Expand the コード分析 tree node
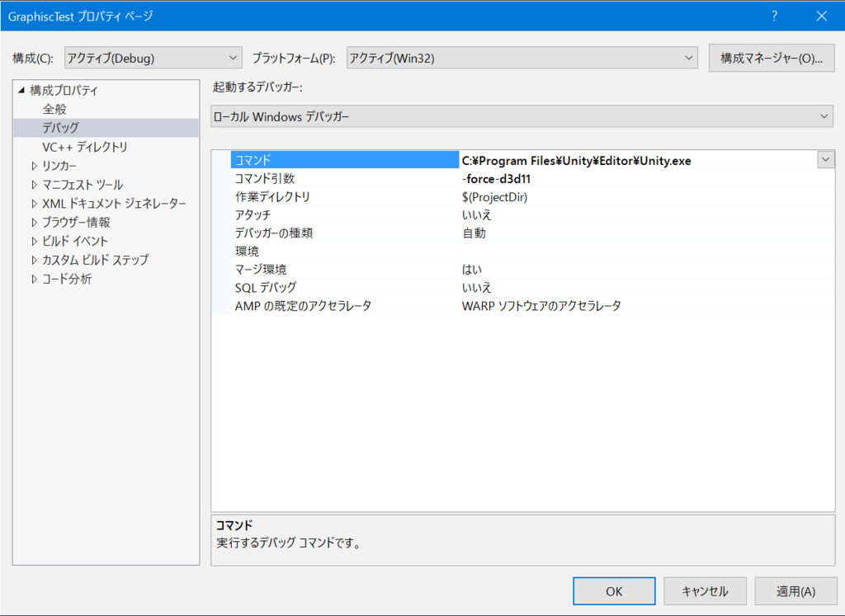The height and width of the screenshot is (616, 845). coord(35,279)
